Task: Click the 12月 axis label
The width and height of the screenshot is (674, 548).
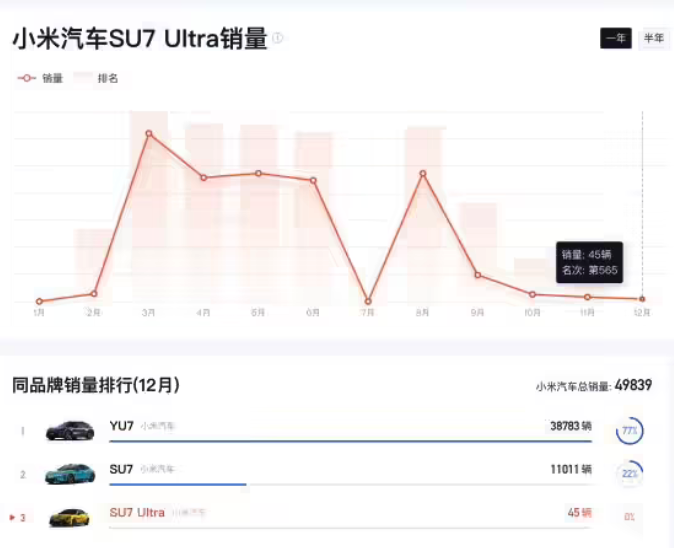Action: (x=642, y=312)
